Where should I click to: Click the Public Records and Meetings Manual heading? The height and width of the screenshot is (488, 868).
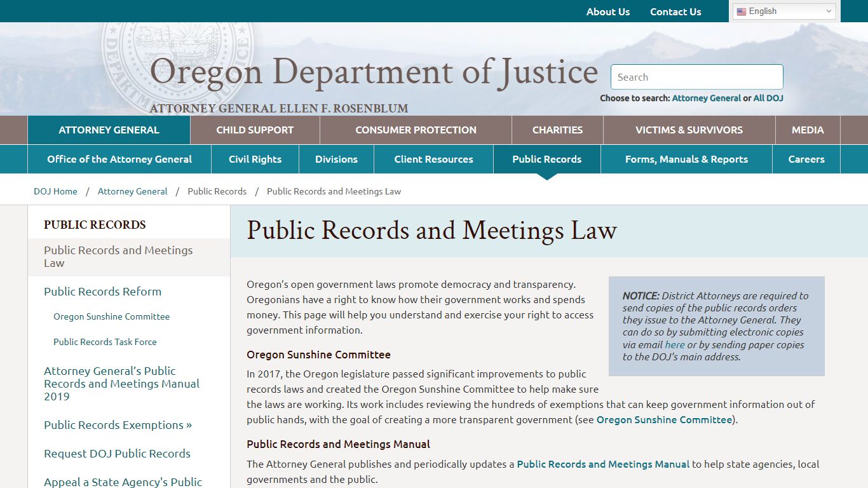[338, 444]
